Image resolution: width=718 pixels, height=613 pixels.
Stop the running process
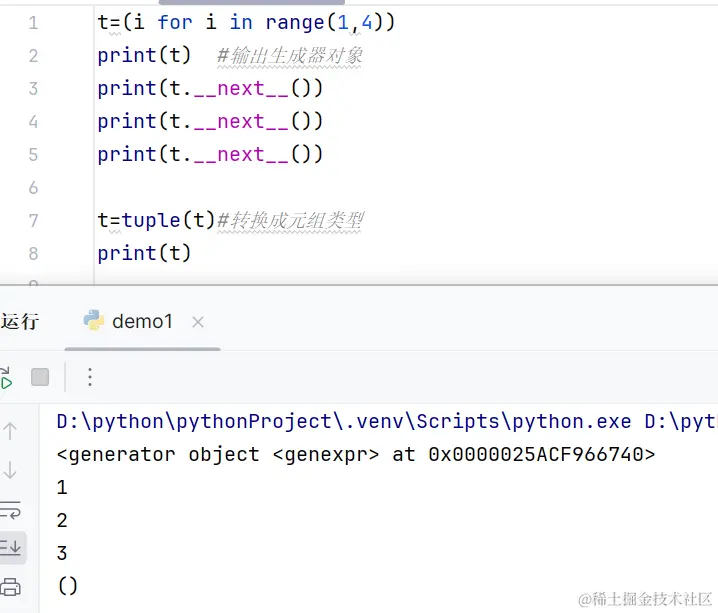point(40,377)
